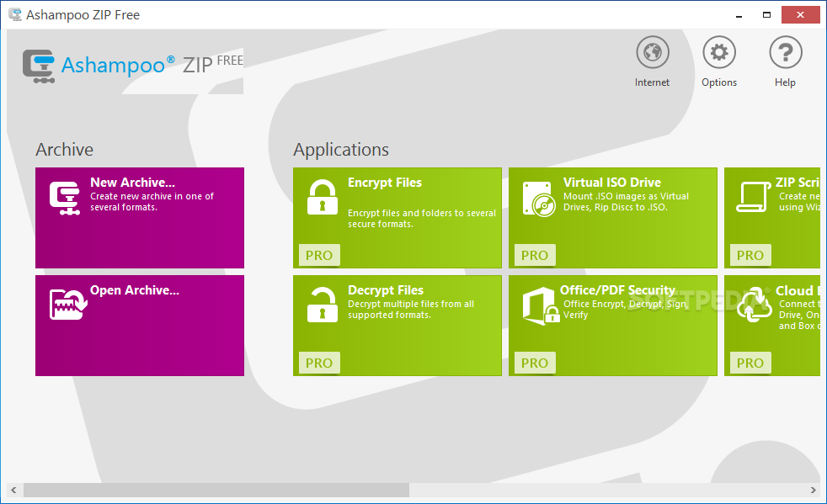827x504 pixels.
Task: Open the Options gear icon
Action: (x=719, y=52)
